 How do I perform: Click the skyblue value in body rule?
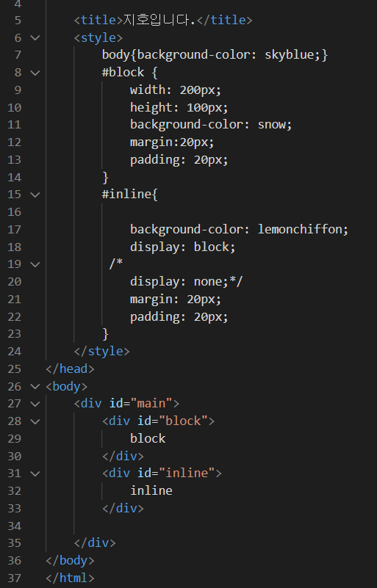[290, 55]
